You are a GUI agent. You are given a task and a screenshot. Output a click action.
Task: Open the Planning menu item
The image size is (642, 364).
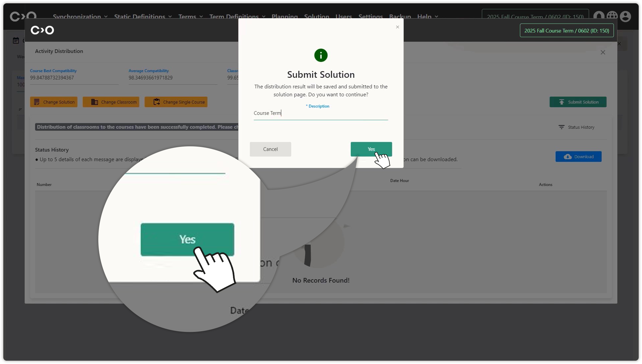(284, 17)
